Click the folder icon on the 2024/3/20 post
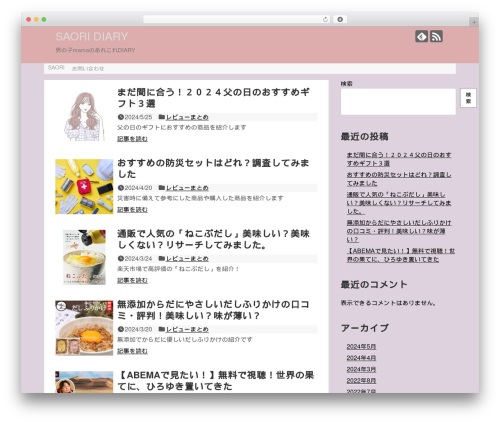500x423 pixels. [162, 329]
